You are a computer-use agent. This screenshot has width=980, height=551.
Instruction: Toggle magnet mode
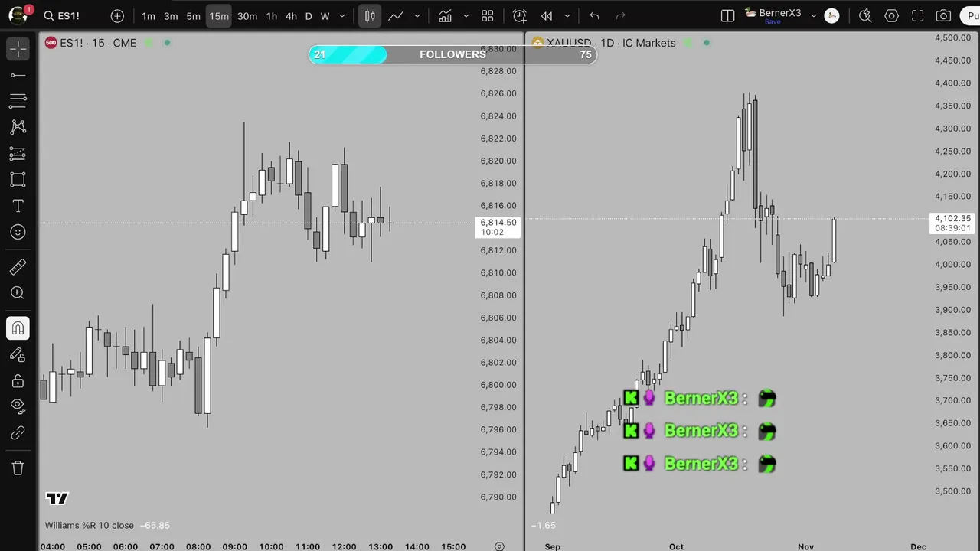point(18,328)
